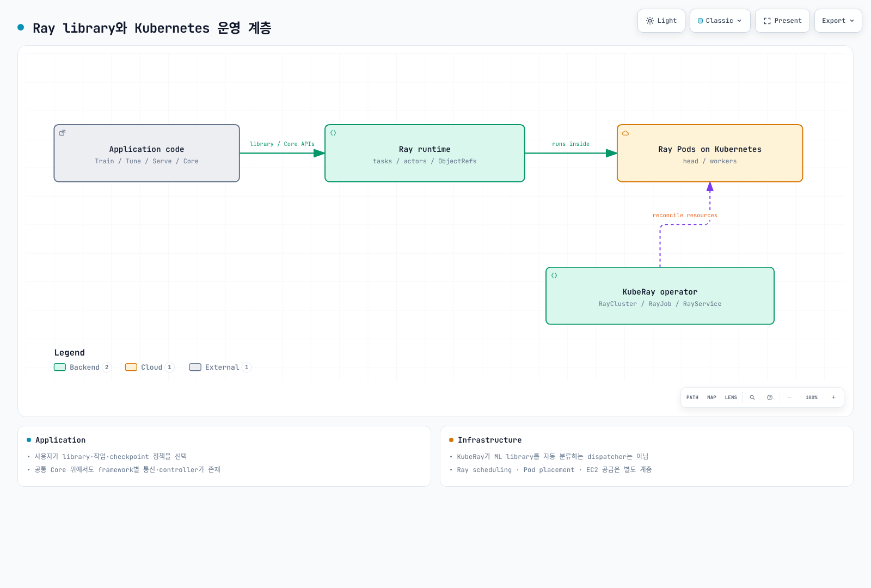Click the Application section heading
871x588 pixels.
(60, 440)
